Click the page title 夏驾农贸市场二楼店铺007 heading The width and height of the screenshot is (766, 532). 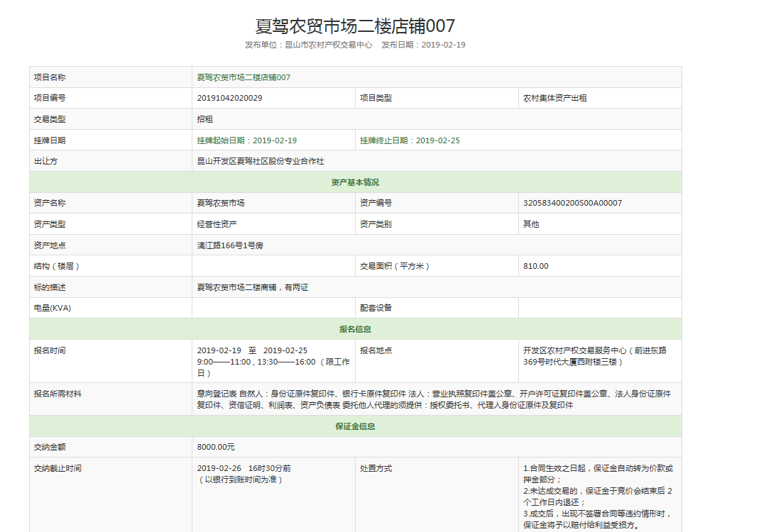[x=355, y=26]
